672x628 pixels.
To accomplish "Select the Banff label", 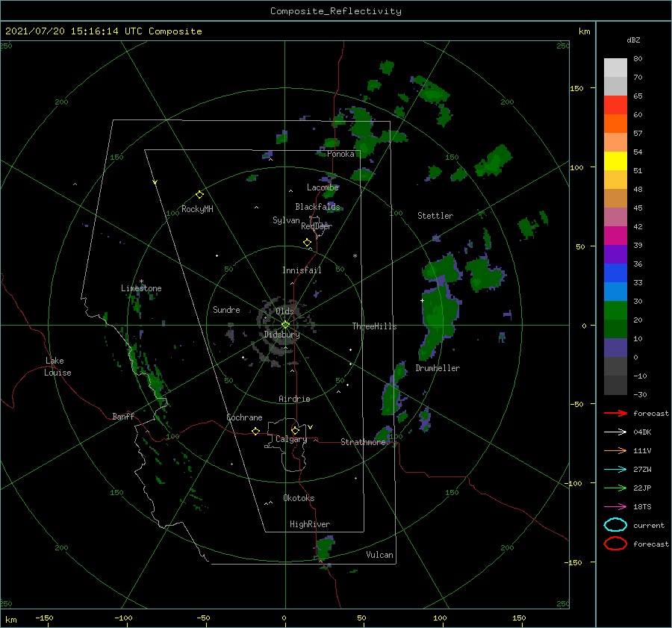I will pos(123,416).
